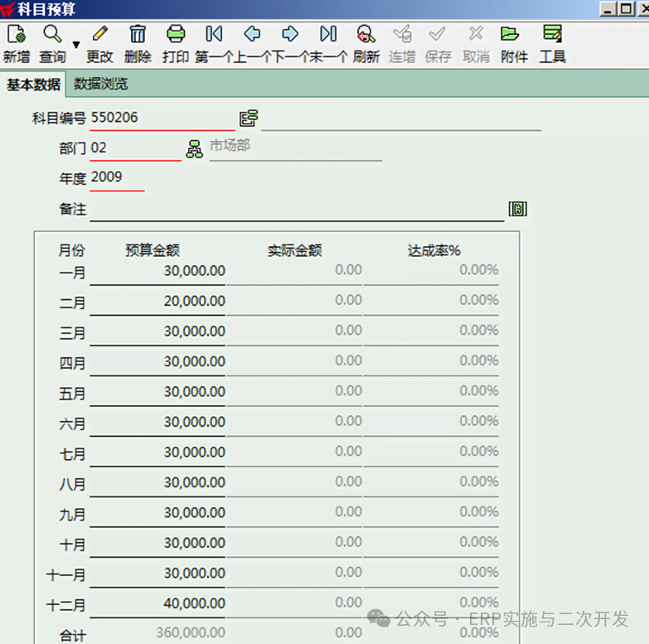Click the 查询 (Query) magnifier icon
The height and width of the screenshot is (644, 649).
(53, 35)
